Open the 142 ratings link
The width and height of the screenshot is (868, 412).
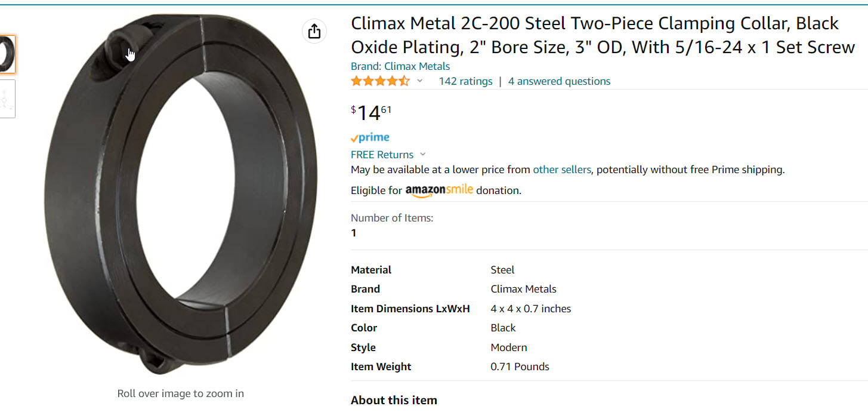click(x=465, y=81)
